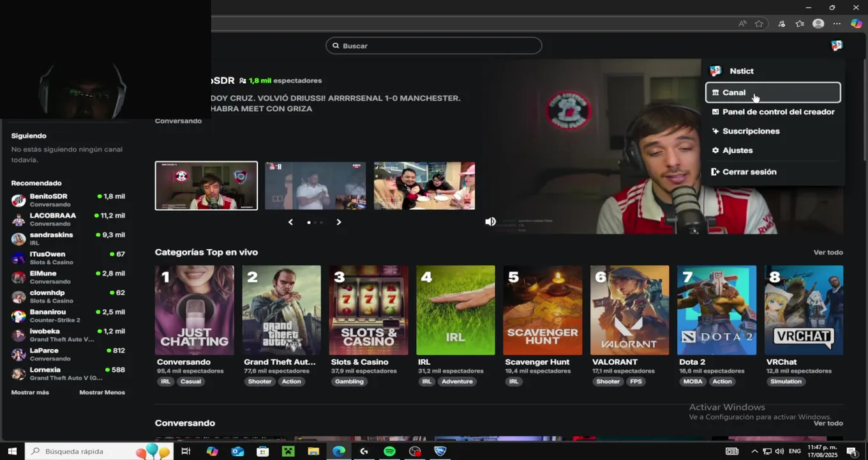Open ITusOwen avatar in sidebar

pos(19,258)
